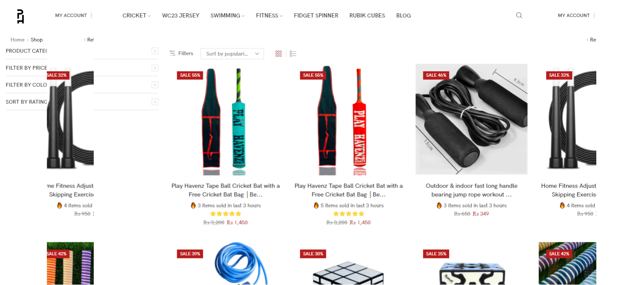This screenshot has width=644, height=285.
Task: Open the Blog page
Action: (403, 15)
